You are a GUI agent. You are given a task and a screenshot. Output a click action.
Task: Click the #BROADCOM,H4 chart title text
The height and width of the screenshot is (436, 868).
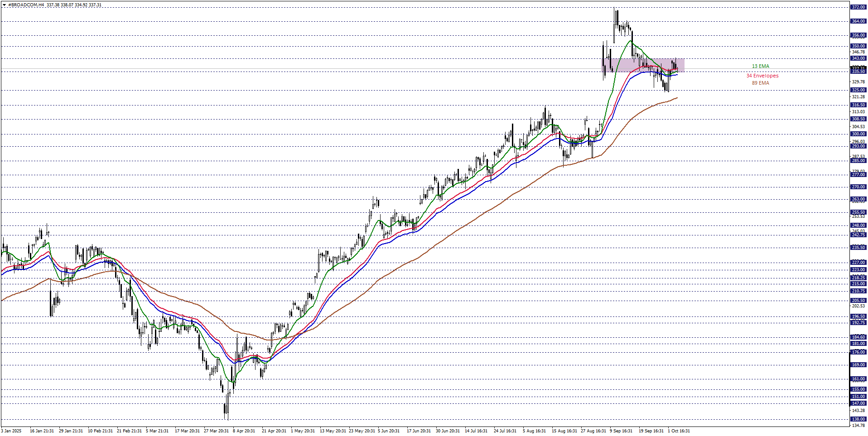tap(26, 5)
